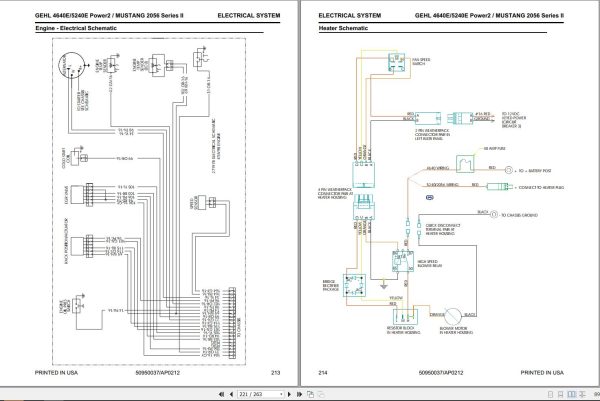Click the blue annotation marker in the heater schematic

[430, 197]
